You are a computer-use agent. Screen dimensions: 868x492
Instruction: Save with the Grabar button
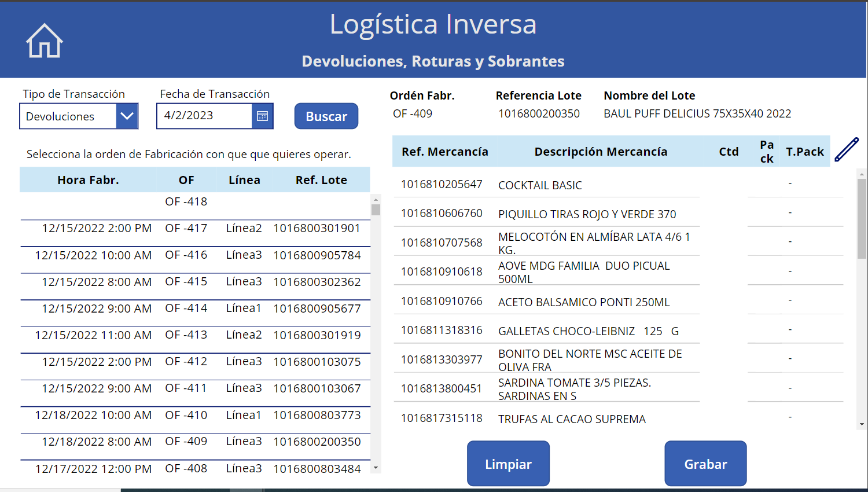click(705, 464)
